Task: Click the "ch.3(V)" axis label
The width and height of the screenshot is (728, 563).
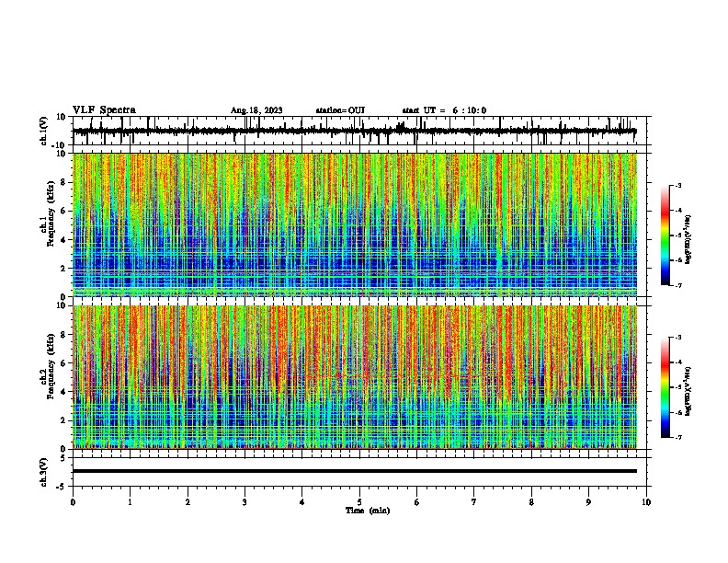Action: (x=44, y=472)
